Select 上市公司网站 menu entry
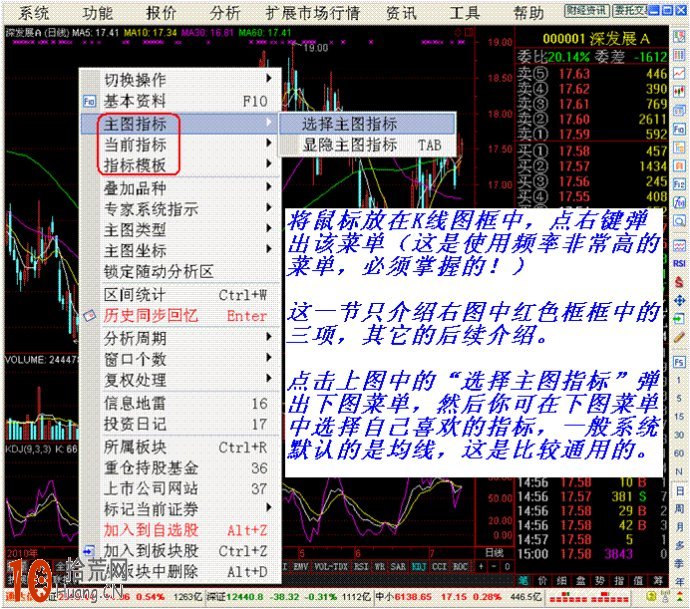 pyautogui.click(x=180, y=488)
